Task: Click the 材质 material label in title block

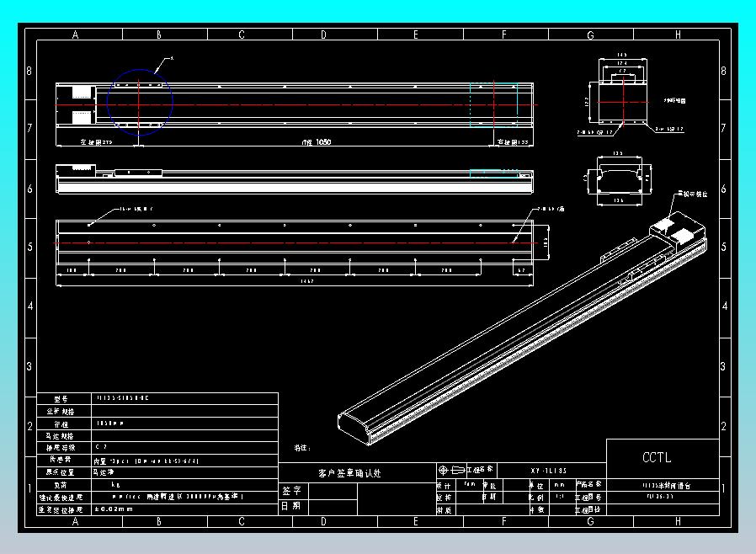Action: tap(444, 510)
